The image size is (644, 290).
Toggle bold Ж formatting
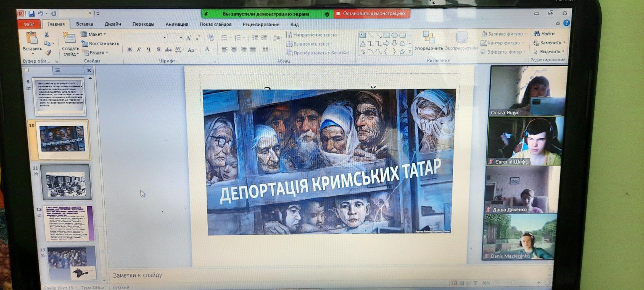click(130, 50)
